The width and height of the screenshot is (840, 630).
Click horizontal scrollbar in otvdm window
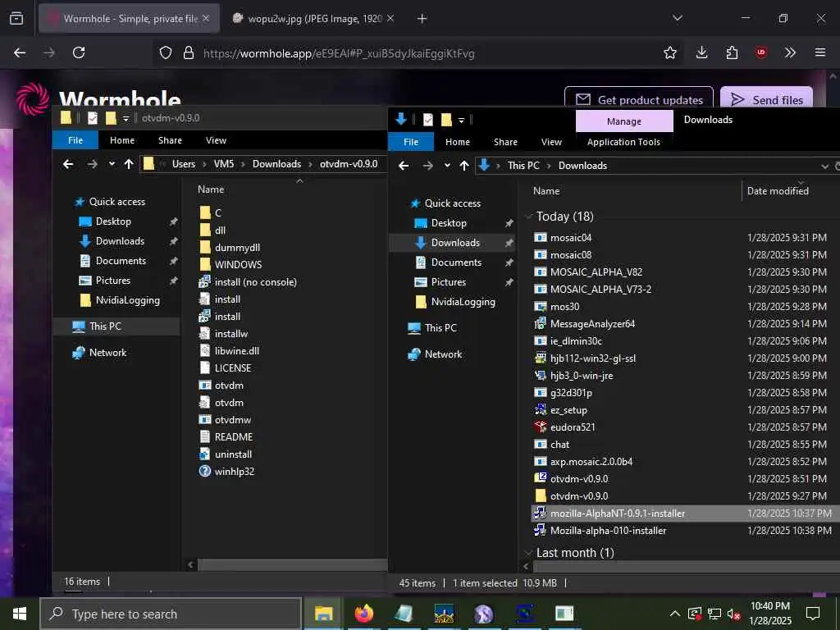point(292,564)
